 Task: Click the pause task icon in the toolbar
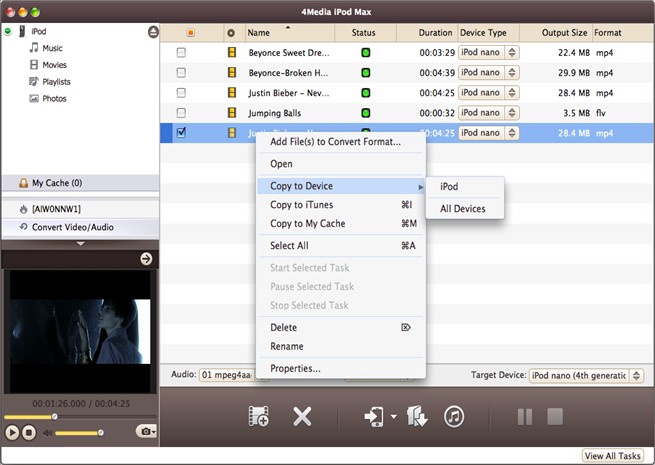click(525, 417)
